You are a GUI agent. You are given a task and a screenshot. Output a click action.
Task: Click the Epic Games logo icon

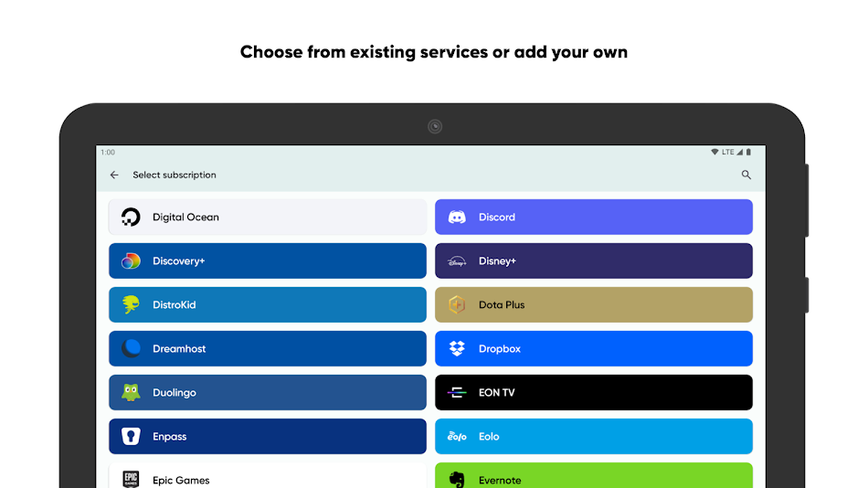pos(131,479)
